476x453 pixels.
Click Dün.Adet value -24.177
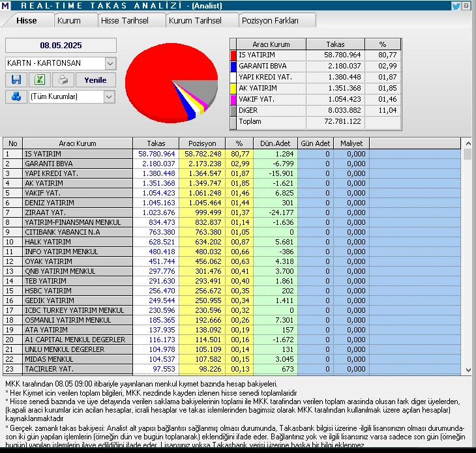(281, 212)
